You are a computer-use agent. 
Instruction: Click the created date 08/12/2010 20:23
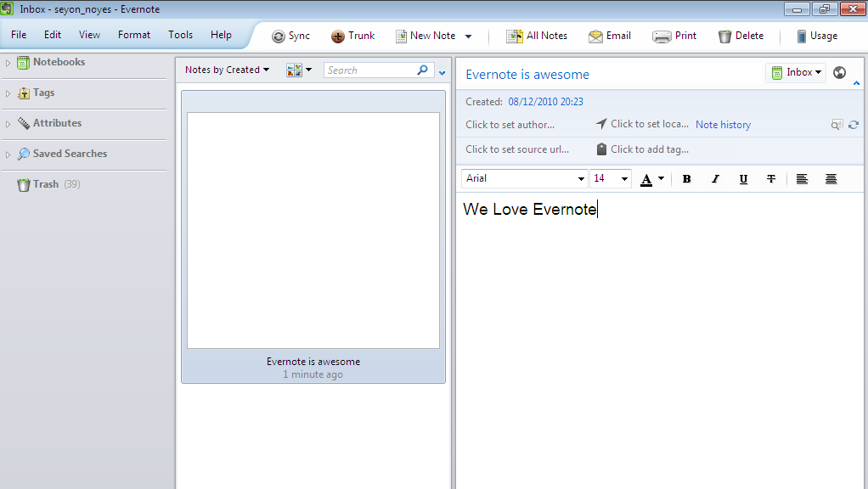pos(545,102)
